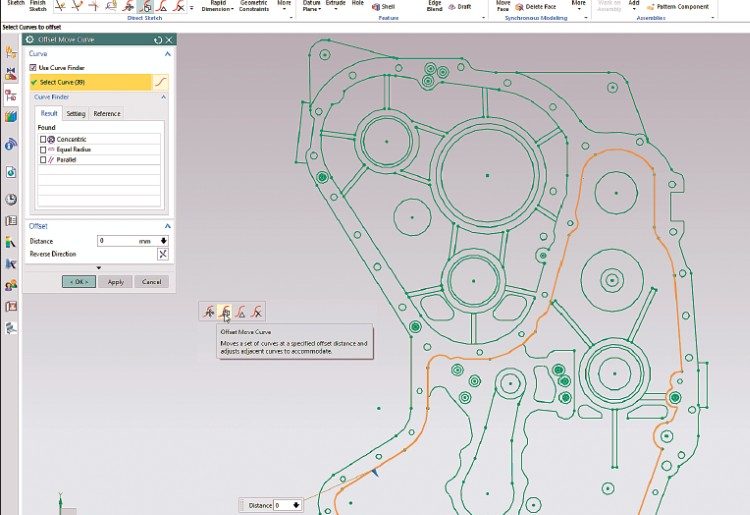Tick the Parallel result checkbox

coord(43,159)
